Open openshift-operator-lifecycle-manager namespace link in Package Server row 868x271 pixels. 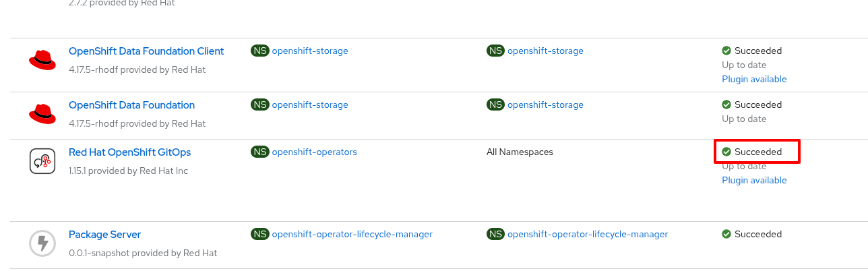click(352, 234)
